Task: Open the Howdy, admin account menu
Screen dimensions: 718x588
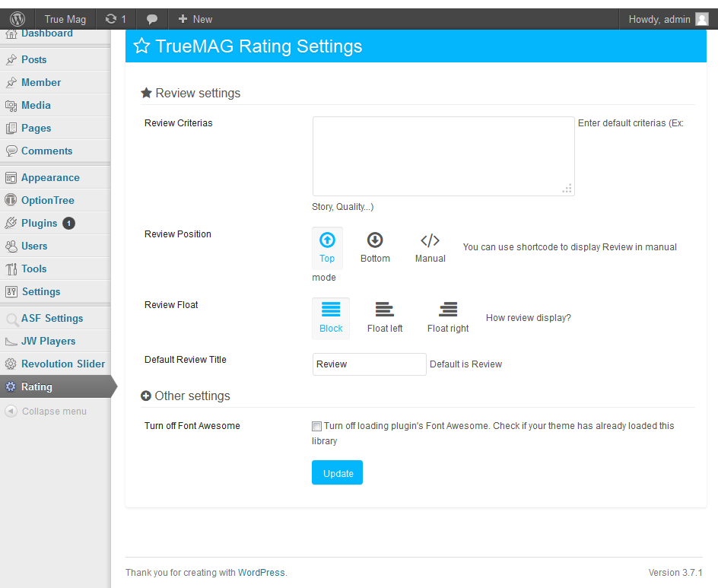Action: coord(659,19)
